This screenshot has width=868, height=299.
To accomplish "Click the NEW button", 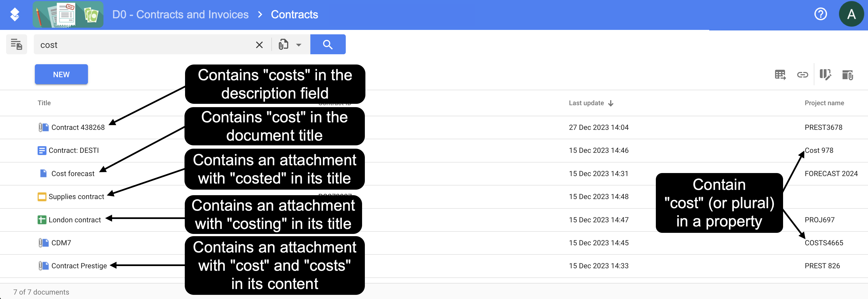I will (x=61, y=74).
